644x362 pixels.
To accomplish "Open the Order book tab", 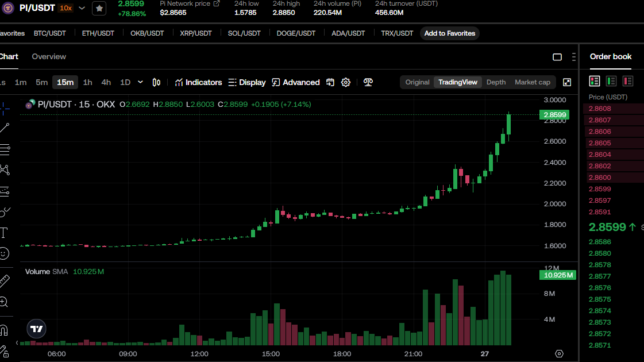I will 610,57.
